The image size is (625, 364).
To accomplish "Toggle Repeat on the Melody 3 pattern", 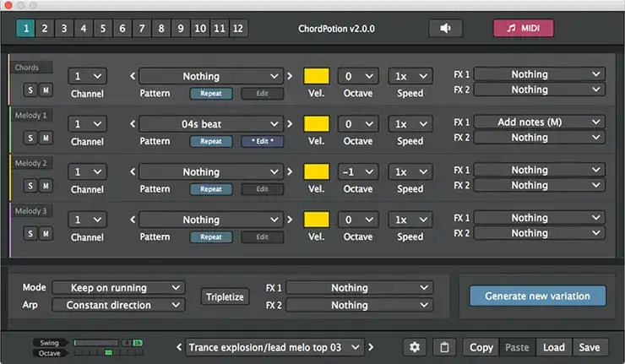I will [x=211, y=236].
